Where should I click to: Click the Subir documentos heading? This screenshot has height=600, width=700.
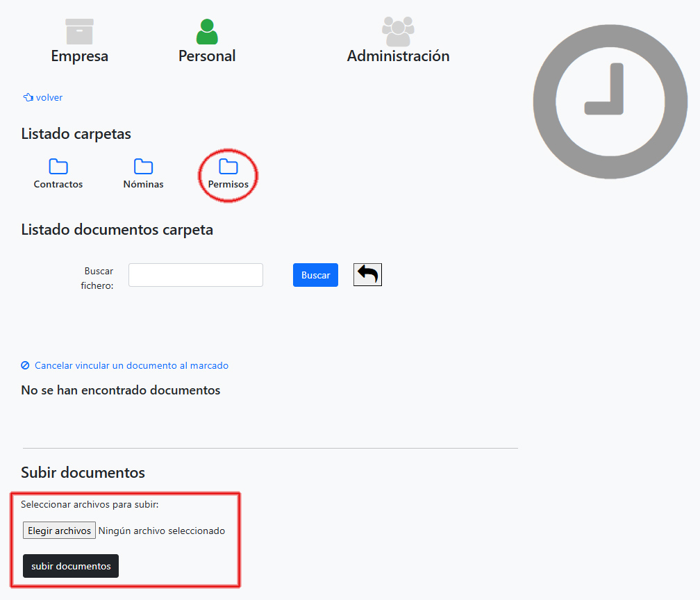click(x=83, y=472)
